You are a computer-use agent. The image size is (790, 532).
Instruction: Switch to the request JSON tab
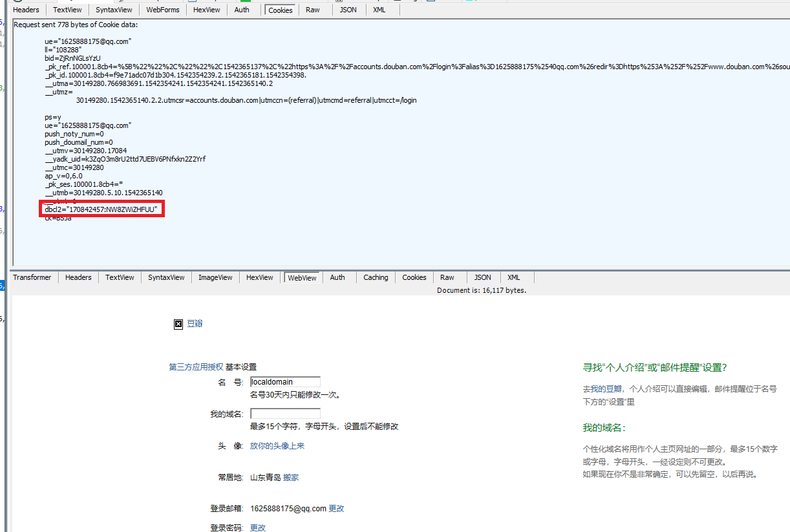pos(347,10)
